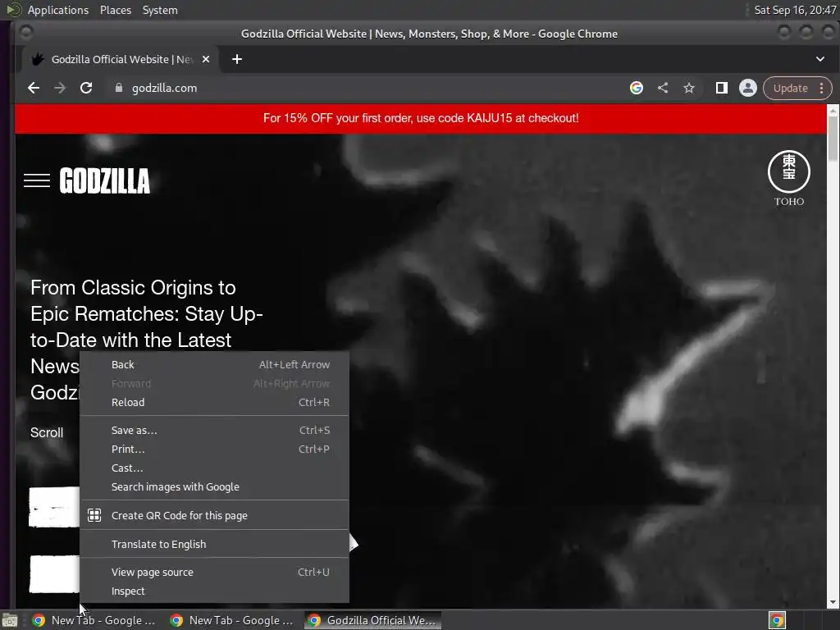
Task: Reload the page with toolbar refresh icon
Action: point(86,88)
